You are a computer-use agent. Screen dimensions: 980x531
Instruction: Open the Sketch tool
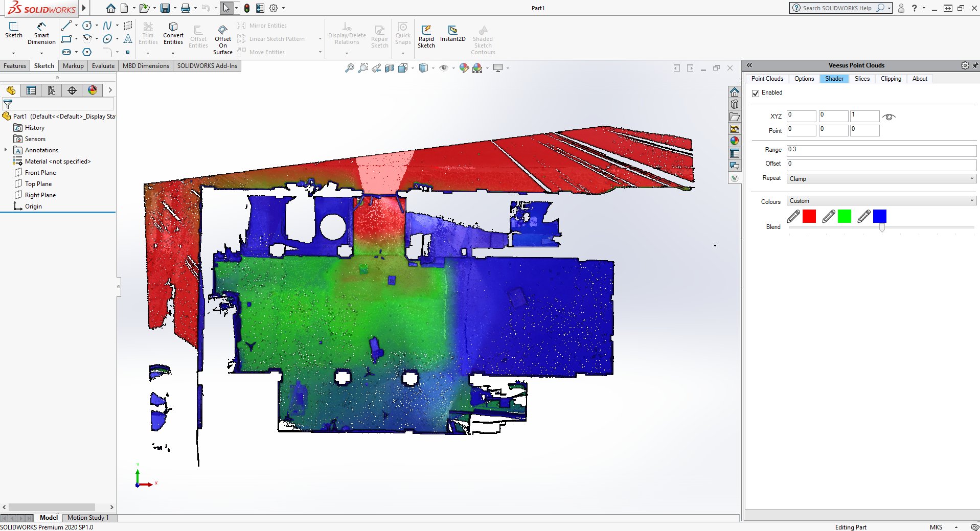click(x=14, y=31)
